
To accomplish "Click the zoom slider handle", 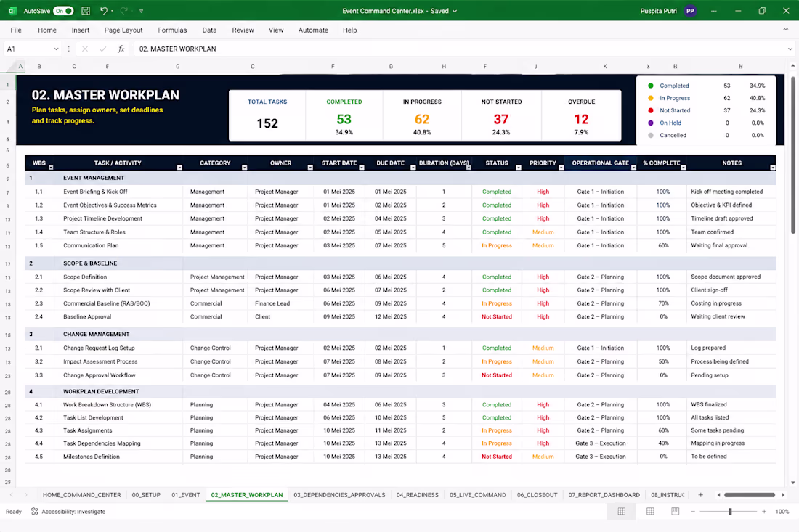I will click(730, 512).
